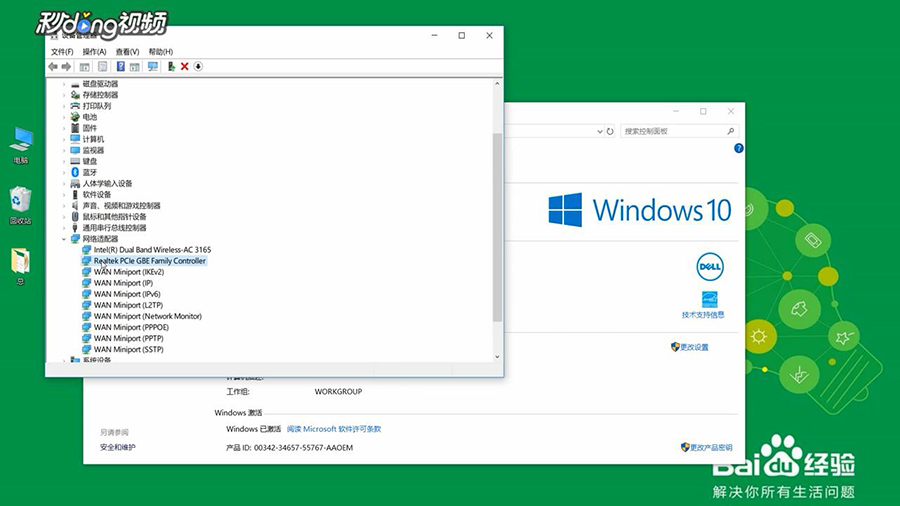900x506 pixels.
Task: Expand the 监视器 tree node
Action: (64, 150)
